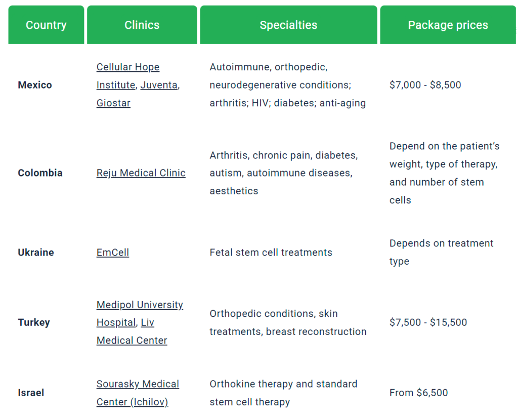Select the Specialties column header

point(288,25)
